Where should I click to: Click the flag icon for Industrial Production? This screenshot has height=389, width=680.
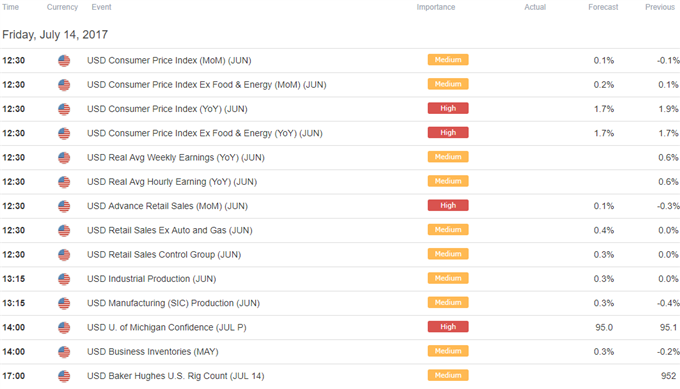[64, 279]
